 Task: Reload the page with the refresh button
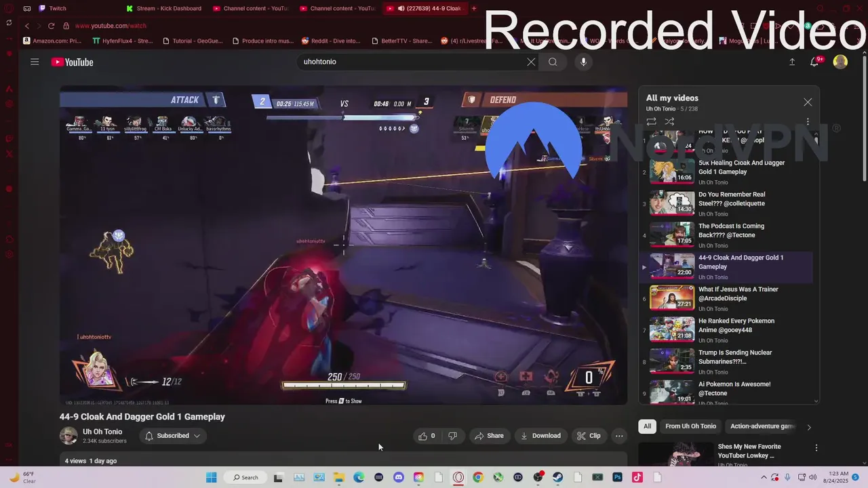[x=51, y=26]
